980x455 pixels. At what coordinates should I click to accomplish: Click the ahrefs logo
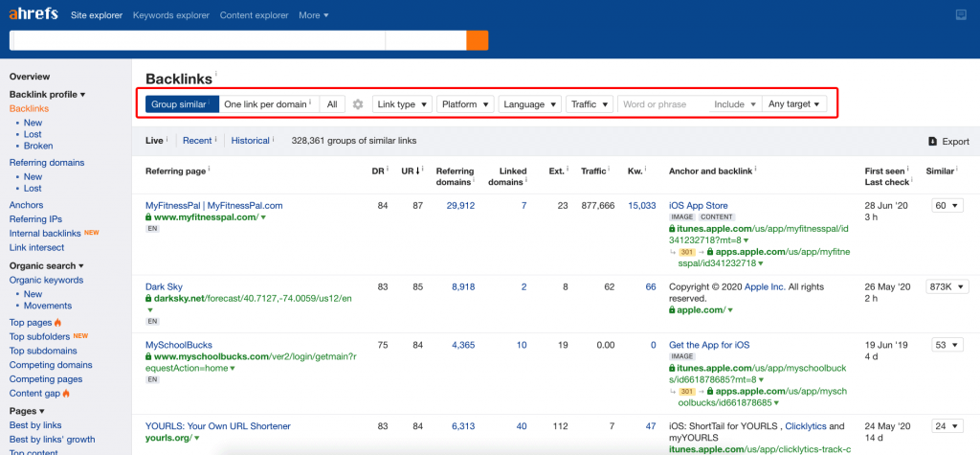tap(33, 14)
